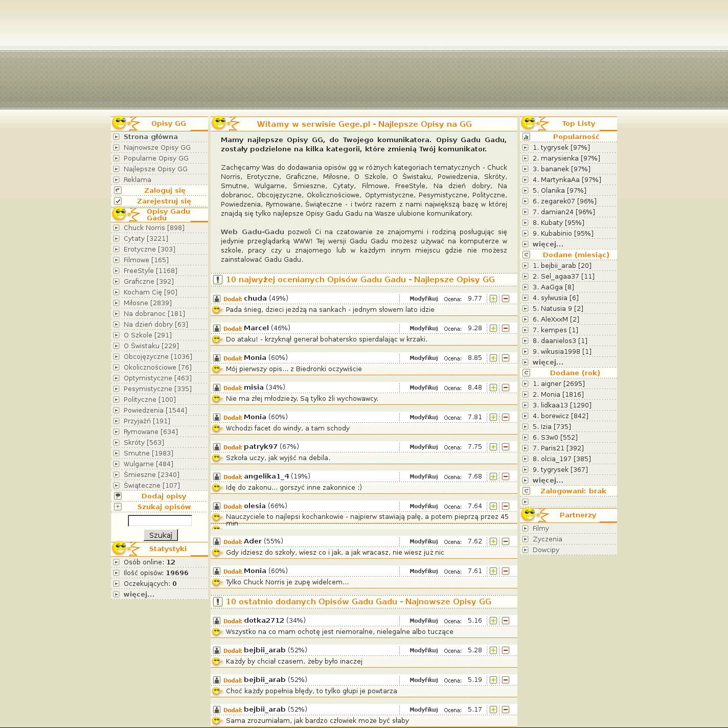
Task: Open the Dowcipy partner link
Action: coord(545,550)
